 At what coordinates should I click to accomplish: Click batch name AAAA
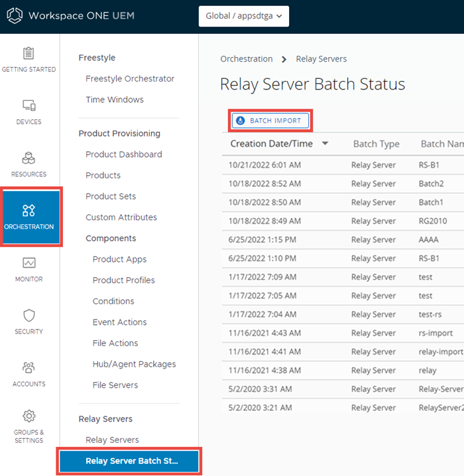(428, 240)
